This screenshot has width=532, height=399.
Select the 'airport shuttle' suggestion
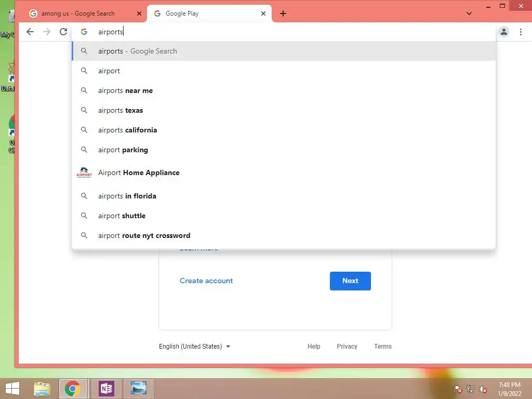tap(284, 216)
